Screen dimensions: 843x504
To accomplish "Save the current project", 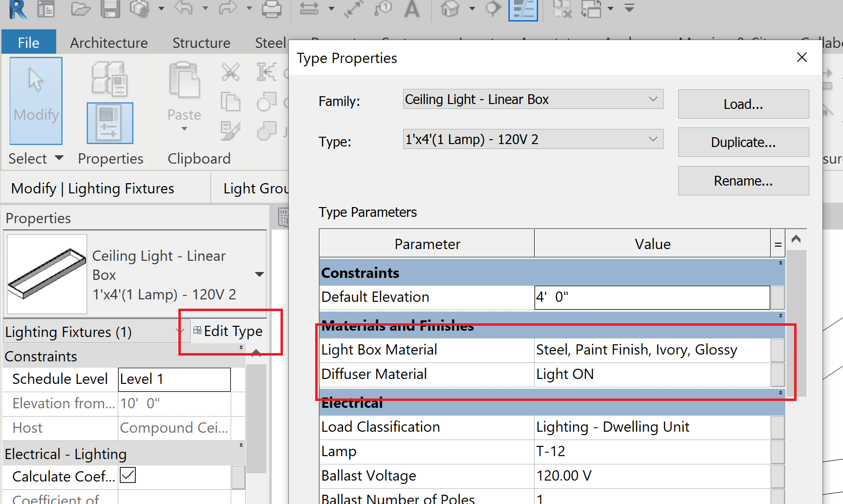I will point(110,9).
